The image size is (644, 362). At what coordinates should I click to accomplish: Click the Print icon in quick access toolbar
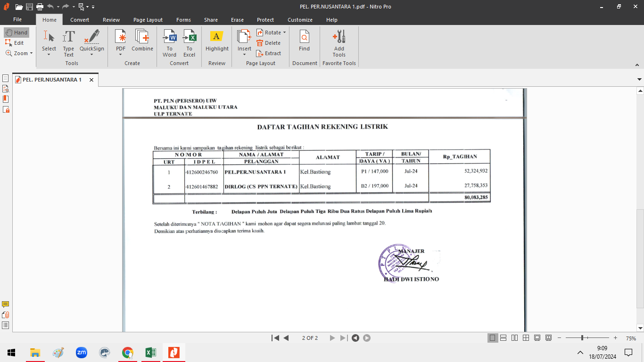point(40,7)
